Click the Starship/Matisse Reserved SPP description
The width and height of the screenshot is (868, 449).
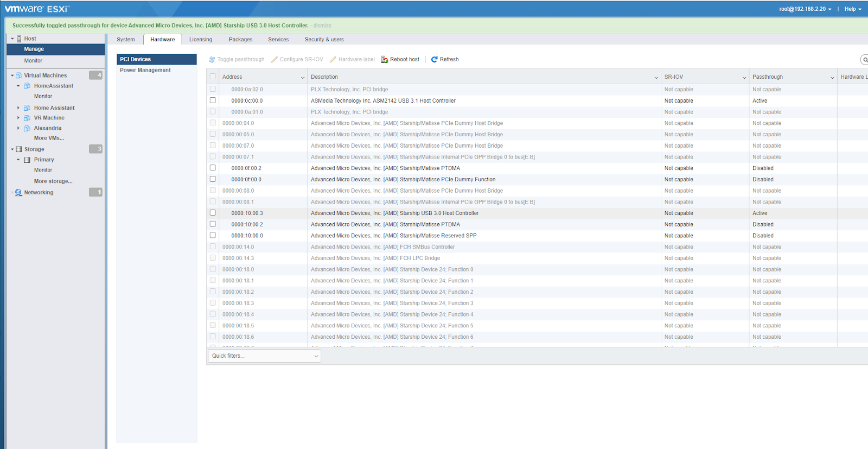tap(394, 236)
